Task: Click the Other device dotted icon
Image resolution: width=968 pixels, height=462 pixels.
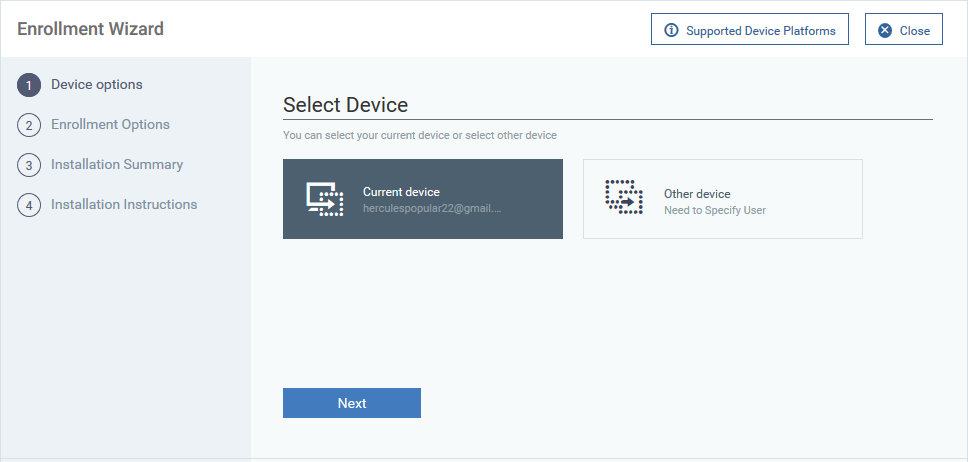Action: (x=624, y=197)
